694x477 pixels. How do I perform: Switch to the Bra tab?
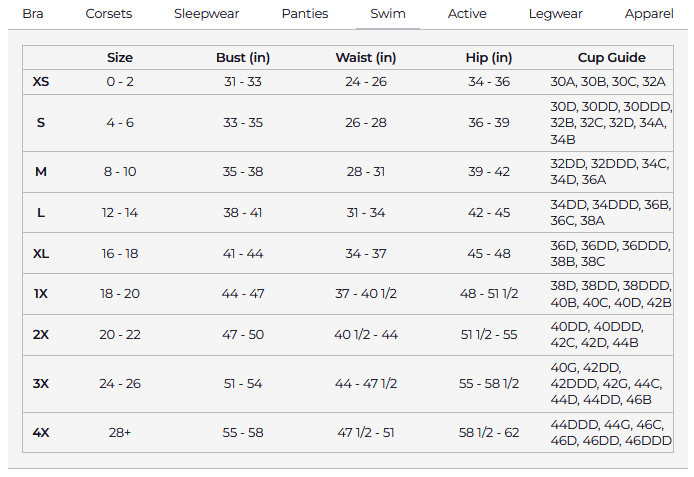[x=33, y=14]
